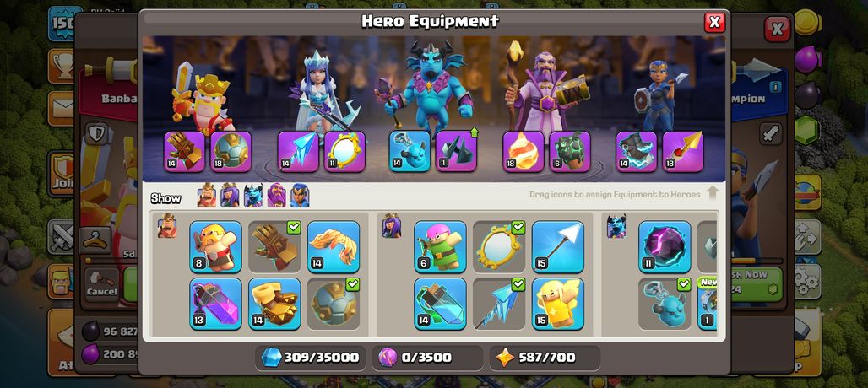The image size is (868, 388).
Task: Select Barbarian Puppet equipment level 8
Action: pos(215,246)
